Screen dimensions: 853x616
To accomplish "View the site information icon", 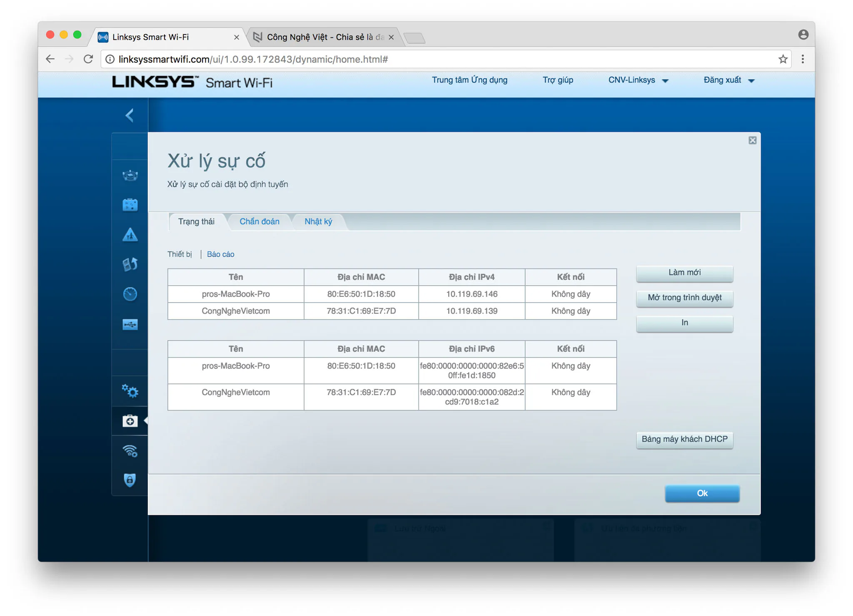I will click(110, 59).
